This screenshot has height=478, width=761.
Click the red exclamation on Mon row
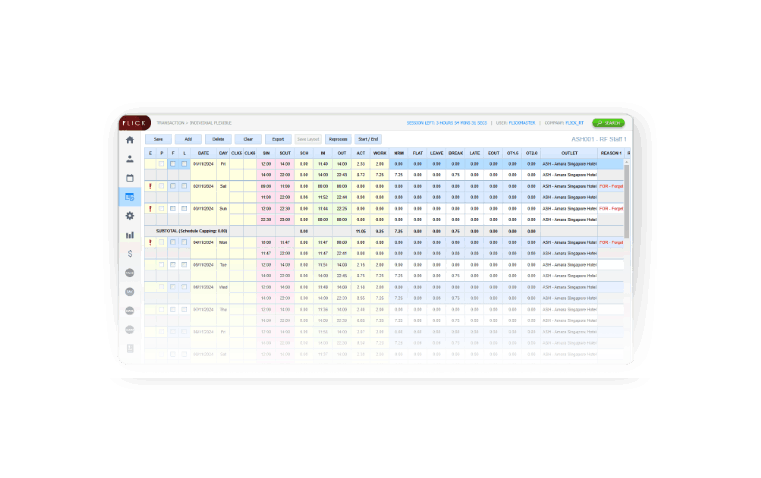point(150,242)
